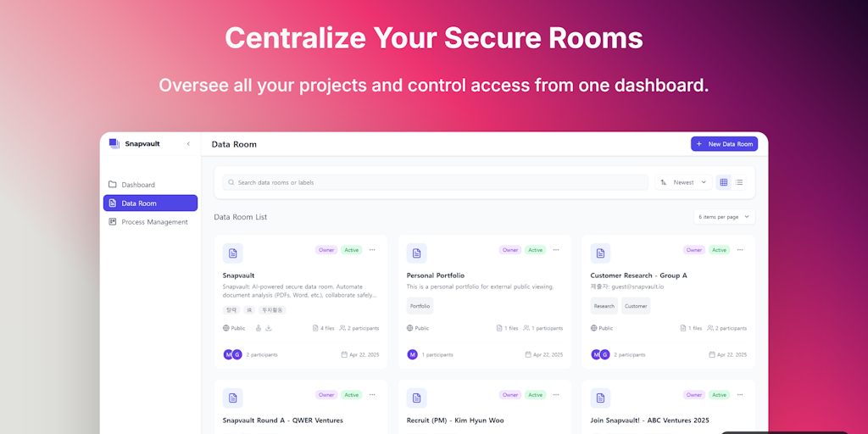868x434 pixels.
Task: Switch to grid view
Action: pyautogui.click(x=724, y=182)
